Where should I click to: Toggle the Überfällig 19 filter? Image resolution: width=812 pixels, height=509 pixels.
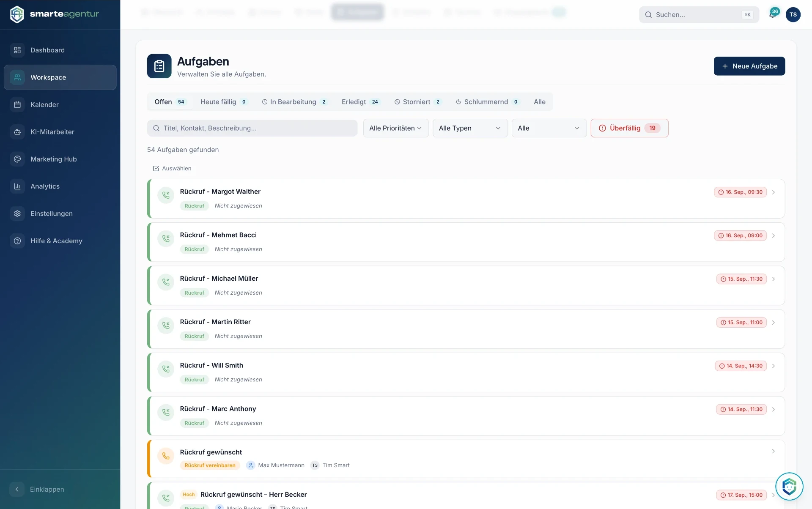(629, 128)
